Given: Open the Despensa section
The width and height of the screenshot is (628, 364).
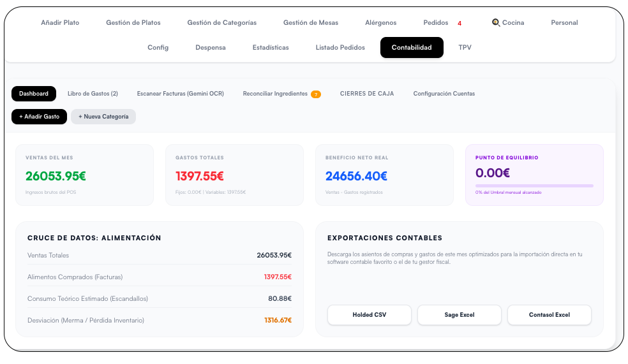Looking at the screenshot, I should tap(210, 48).
